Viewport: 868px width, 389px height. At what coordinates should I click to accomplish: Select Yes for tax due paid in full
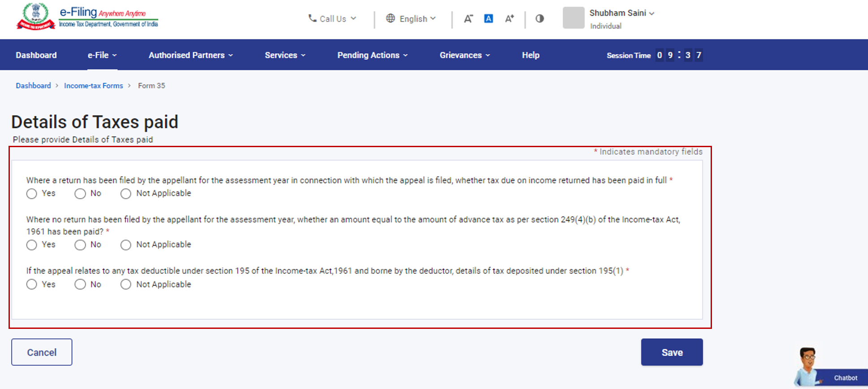[x=32, y=194]
